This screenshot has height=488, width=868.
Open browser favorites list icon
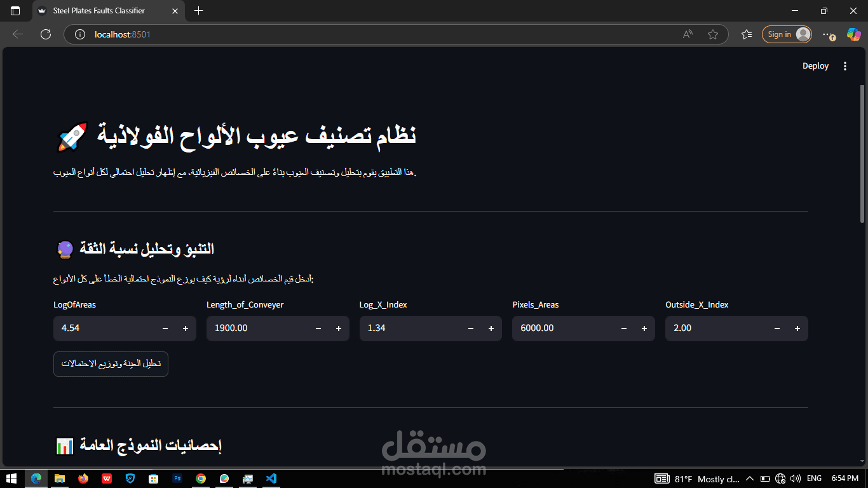(746, 34)
